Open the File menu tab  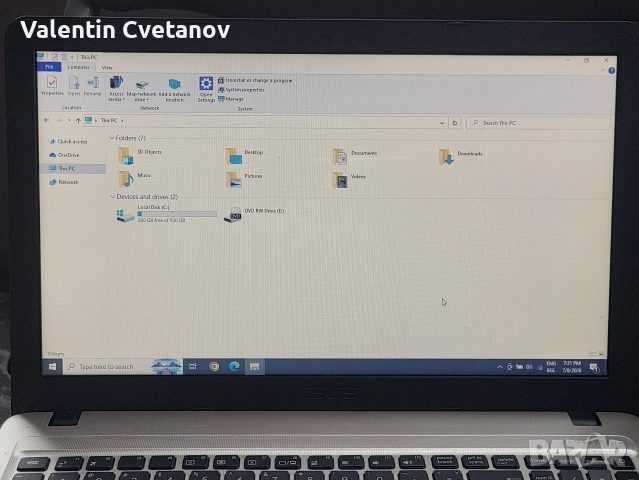(x=49, y=67)
